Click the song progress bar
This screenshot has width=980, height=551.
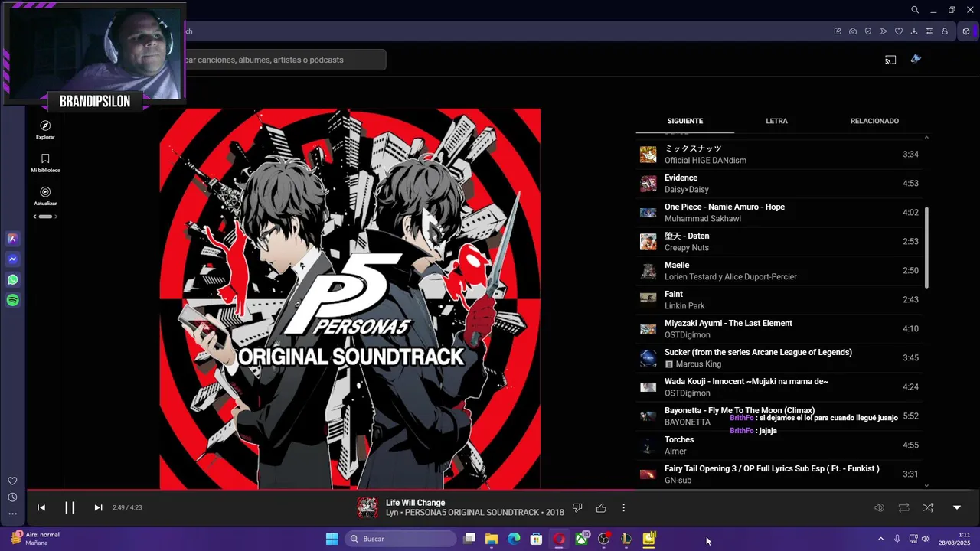[504, 490]
